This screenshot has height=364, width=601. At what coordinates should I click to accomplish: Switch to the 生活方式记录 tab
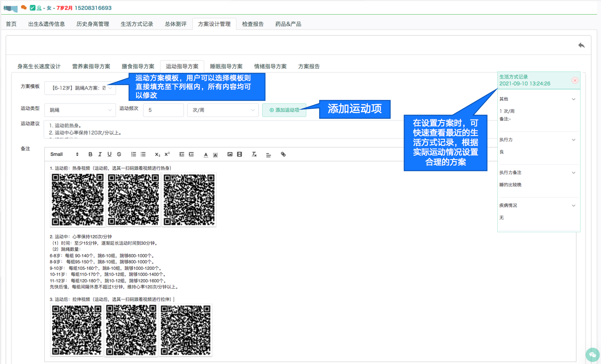pyautogui.click(x=137, y=24)
